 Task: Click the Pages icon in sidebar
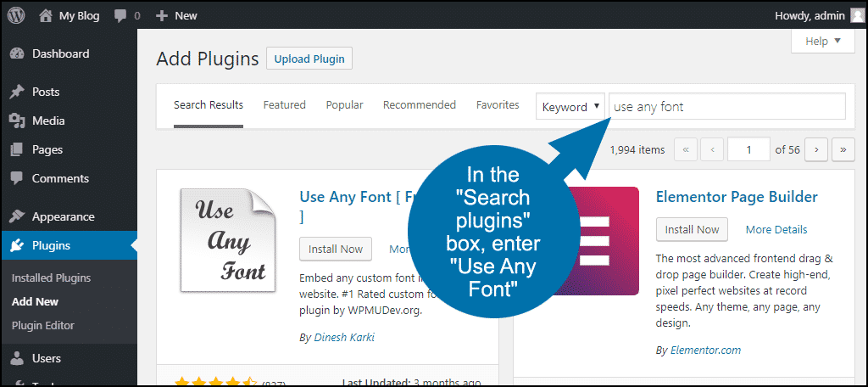coord(17,149)
